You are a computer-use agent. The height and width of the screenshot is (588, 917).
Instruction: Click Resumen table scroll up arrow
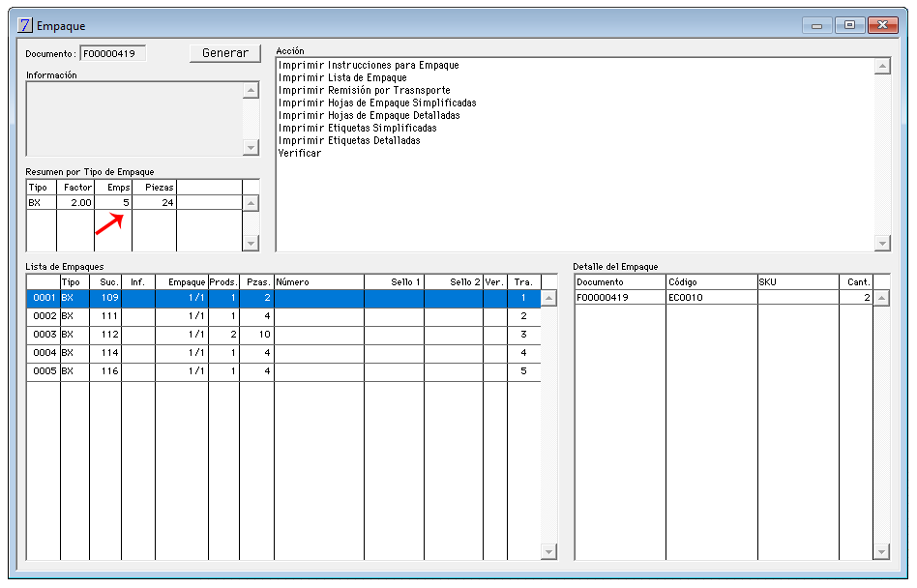click(x=251, y=203)
